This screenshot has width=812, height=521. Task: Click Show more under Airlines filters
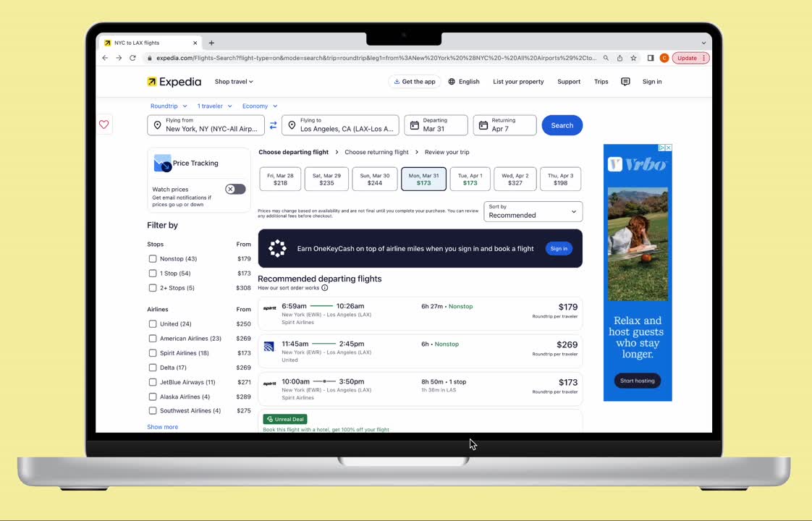163,427
